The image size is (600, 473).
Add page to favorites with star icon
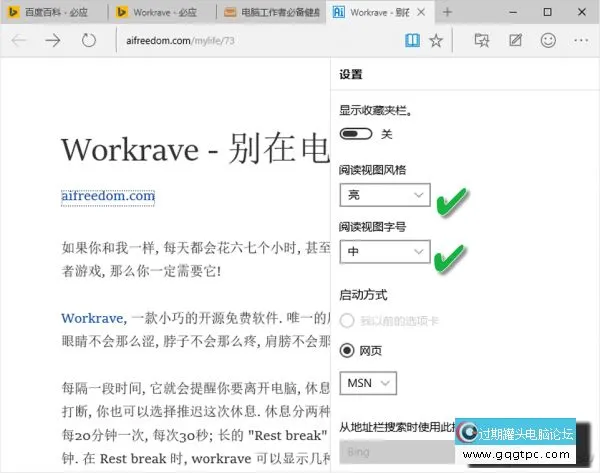click(x=436, y=41)
